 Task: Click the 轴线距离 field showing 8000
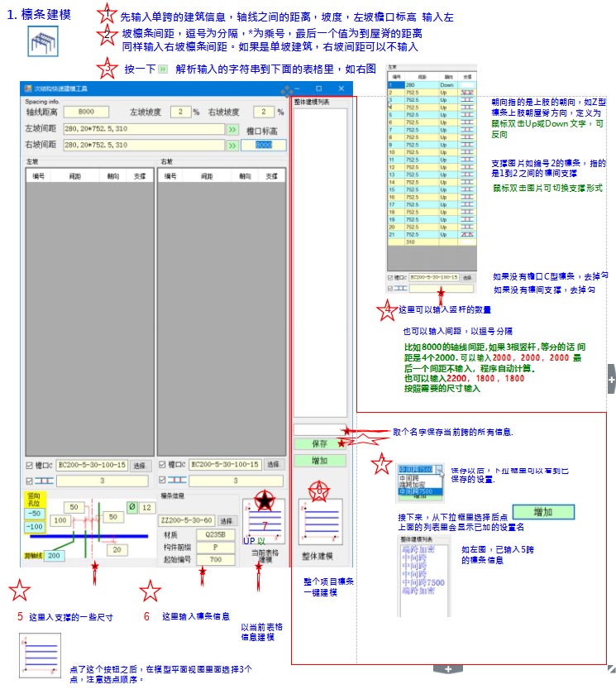86,112
